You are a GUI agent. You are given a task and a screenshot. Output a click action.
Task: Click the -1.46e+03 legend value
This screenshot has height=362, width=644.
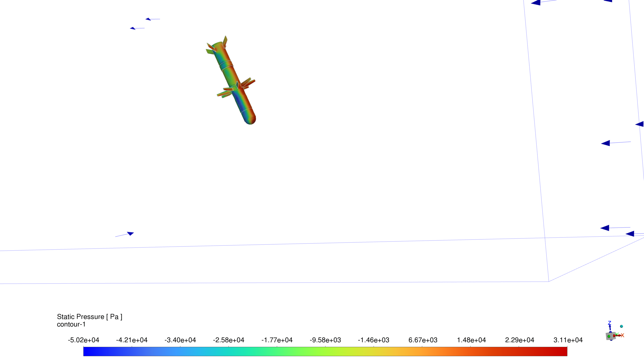(373, 340)
